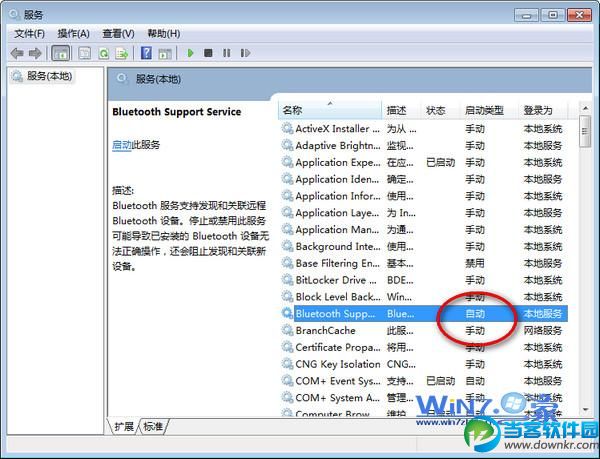600x459 pixels.
Task: Select BranchCache service name
Action: [x=326, y=330]
